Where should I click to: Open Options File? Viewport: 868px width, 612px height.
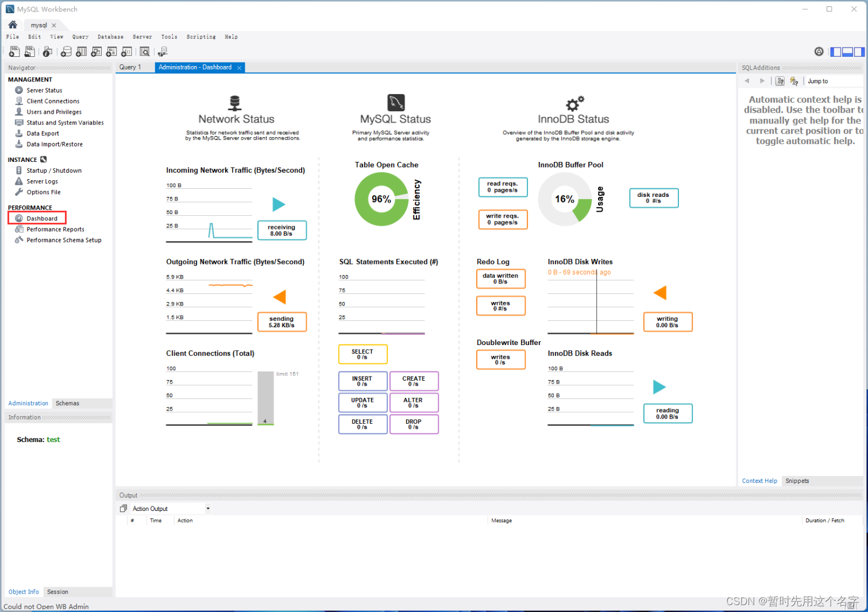pyautogui.click(x=43, y=192)
